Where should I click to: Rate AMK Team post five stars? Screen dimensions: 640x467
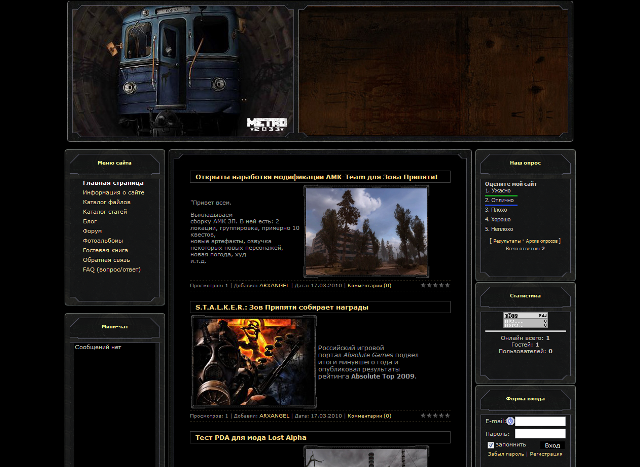click(x=447, y=285)
